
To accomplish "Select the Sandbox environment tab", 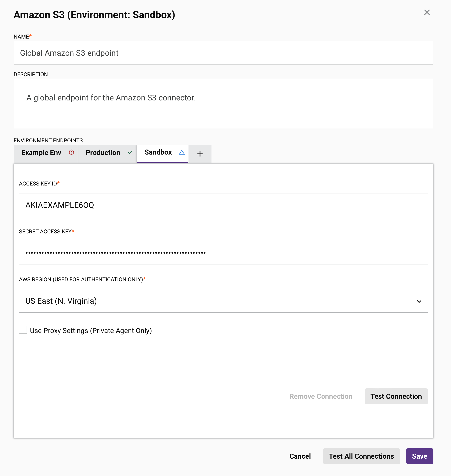I will [x=158, y=152].
